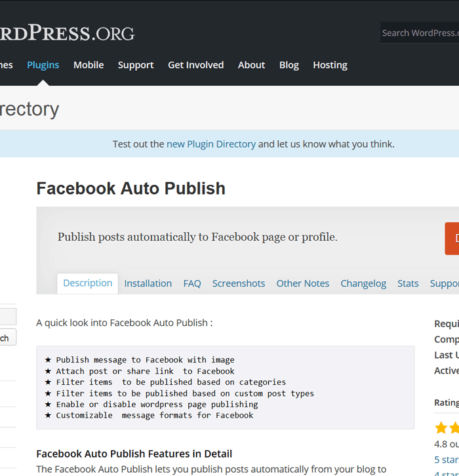The height and width of the screenshot is (476, 459).
Task: Click the 'Attach post or share link' line
Action: (140, 371)
